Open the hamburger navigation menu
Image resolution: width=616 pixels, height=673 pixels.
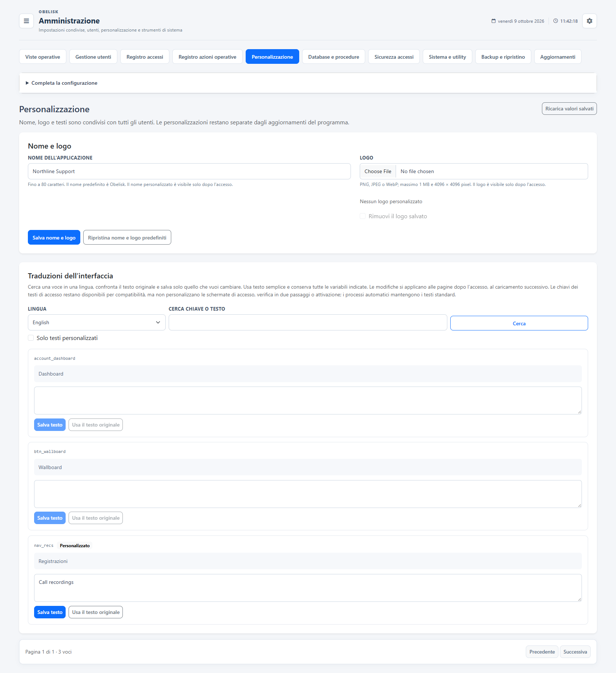pyautogui.click(x=26, y=21)
